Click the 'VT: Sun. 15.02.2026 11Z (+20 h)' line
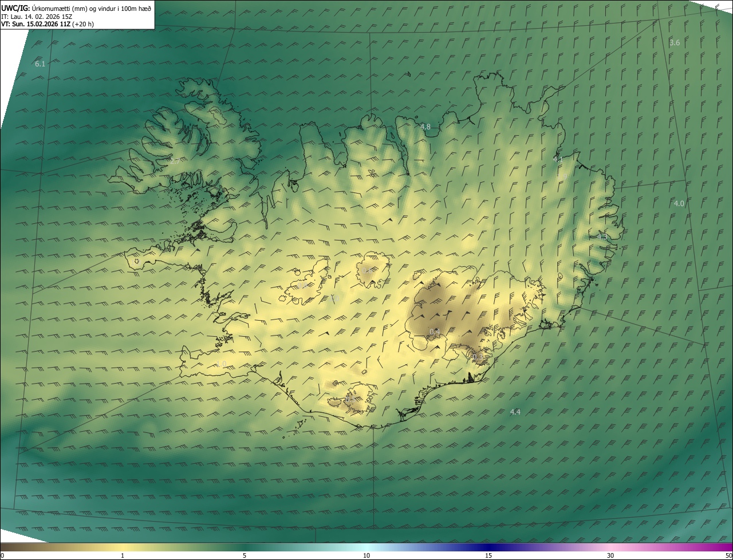733x560 pixels. [48, 24]
